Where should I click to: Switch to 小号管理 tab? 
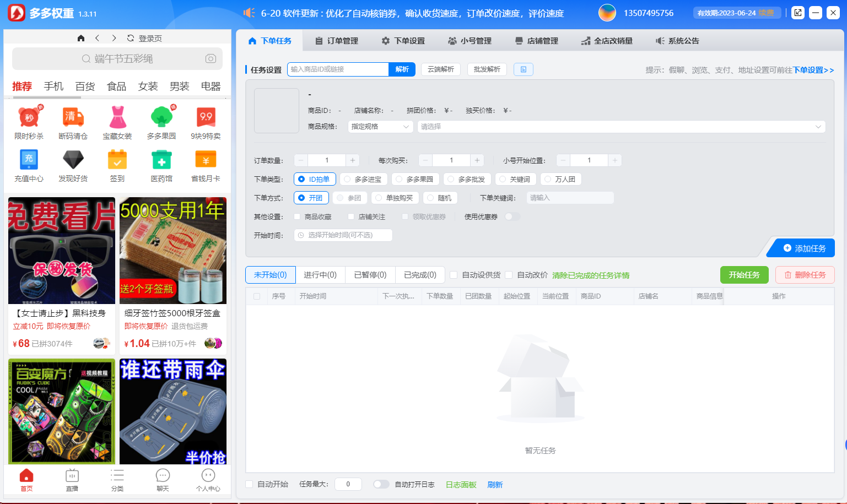coord(470,41)
